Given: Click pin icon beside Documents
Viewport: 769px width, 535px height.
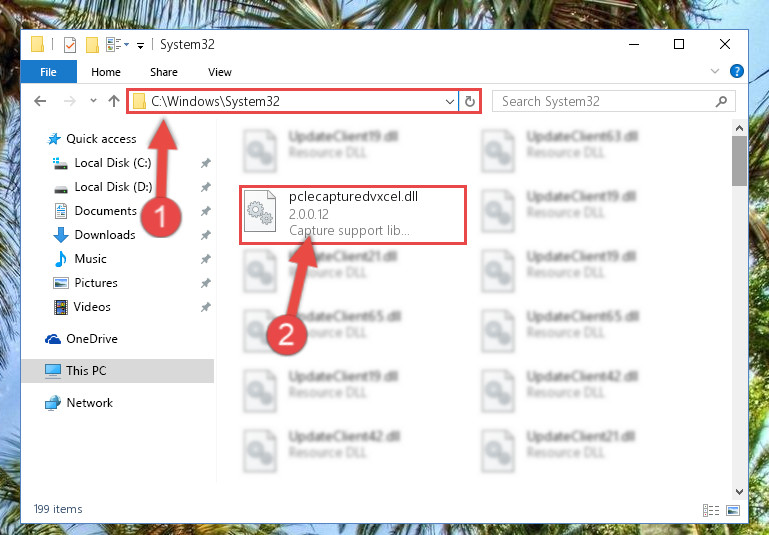Looking at the screenshot, I should tap(205, 211).
